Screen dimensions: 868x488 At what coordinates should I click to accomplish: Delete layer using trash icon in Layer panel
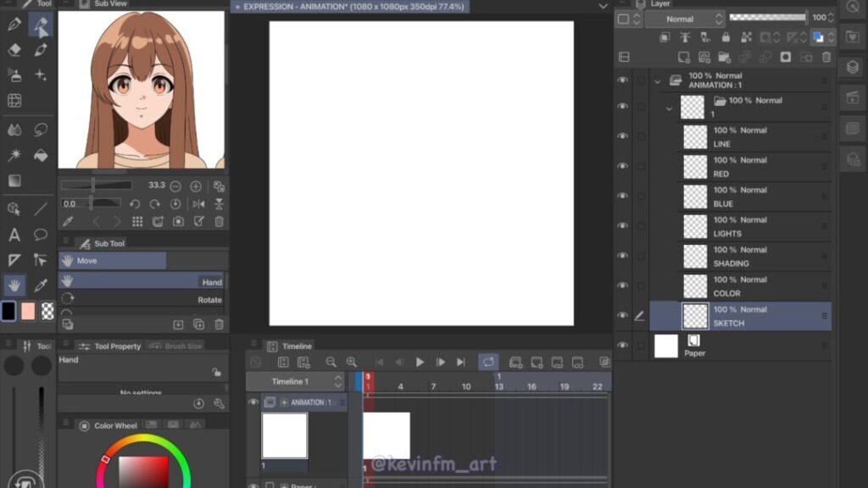[x=827, y=57]
